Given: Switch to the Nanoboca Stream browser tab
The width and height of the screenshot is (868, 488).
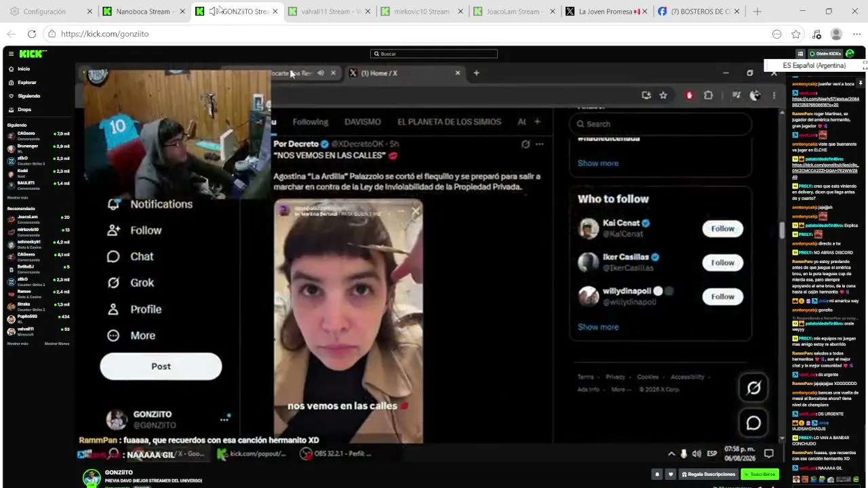Looking at the screenshot, I should [x=144, y=12].
